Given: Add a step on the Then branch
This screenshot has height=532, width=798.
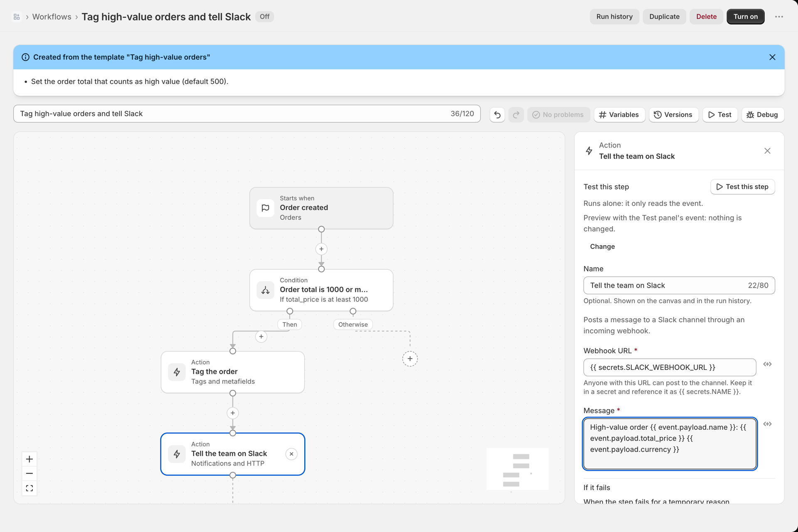Looking at the screenshot, I should coord(261,337).
